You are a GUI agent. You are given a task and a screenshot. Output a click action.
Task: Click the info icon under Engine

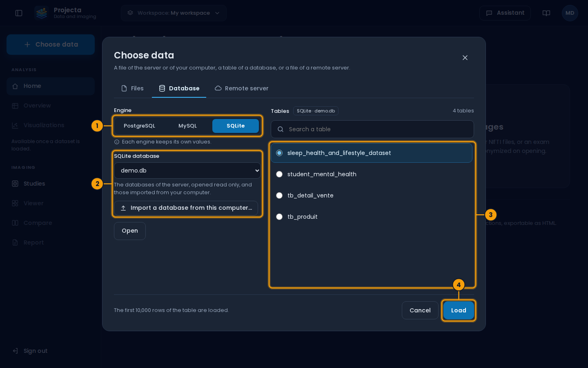coord(117,142)
